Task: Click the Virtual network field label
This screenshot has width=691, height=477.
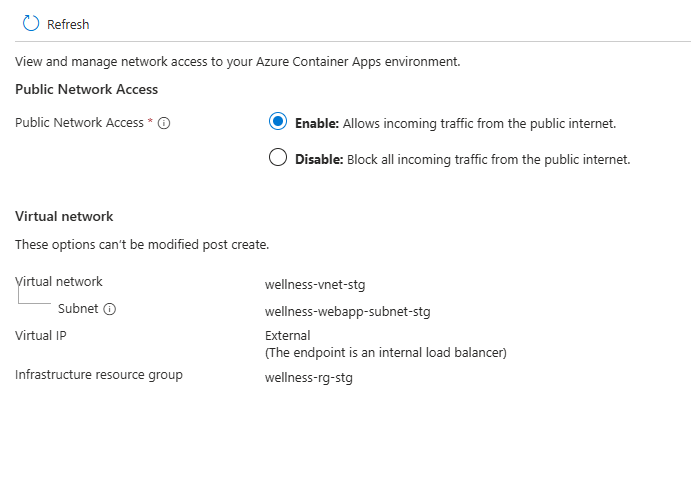Action: pos(59,282)
